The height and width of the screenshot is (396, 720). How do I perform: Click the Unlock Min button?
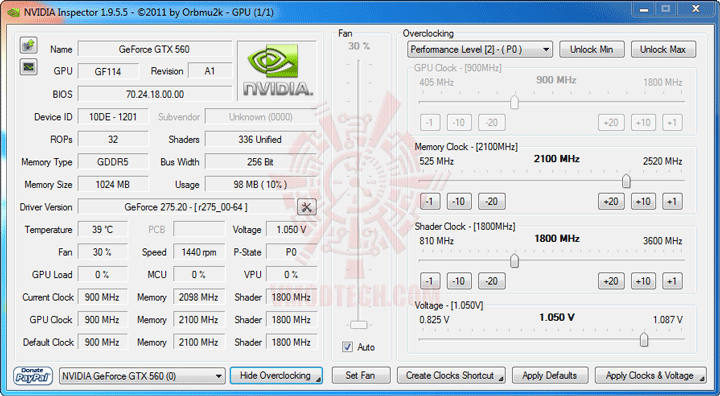click(591, 49)
